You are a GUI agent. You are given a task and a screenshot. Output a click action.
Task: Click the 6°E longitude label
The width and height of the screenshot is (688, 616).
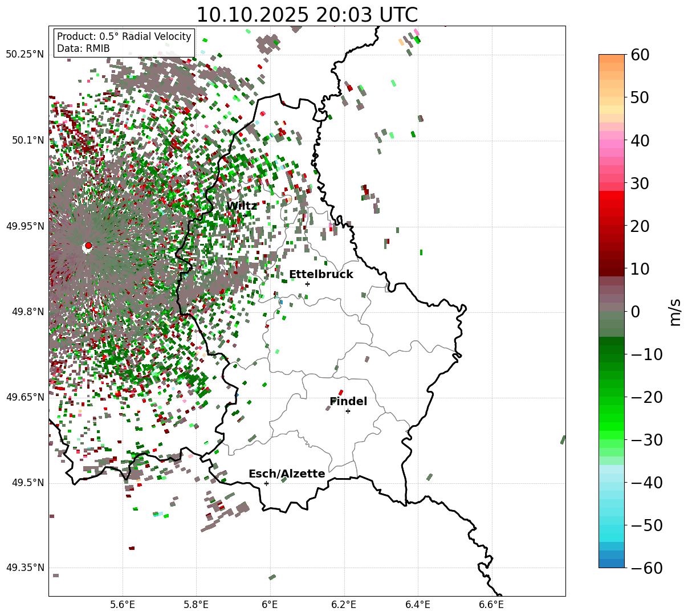pyautogui.click(x=270, y=605)
